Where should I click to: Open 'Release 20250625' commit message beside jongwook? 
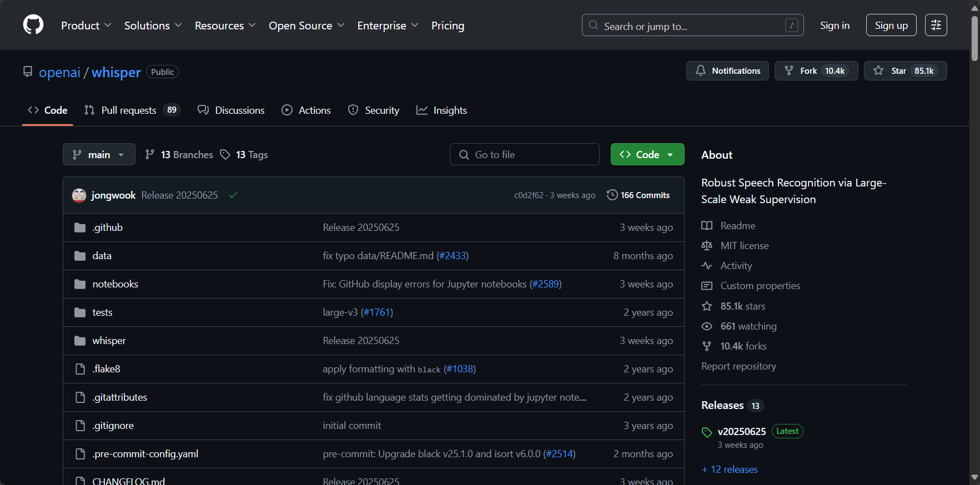(x=179, y=195)
